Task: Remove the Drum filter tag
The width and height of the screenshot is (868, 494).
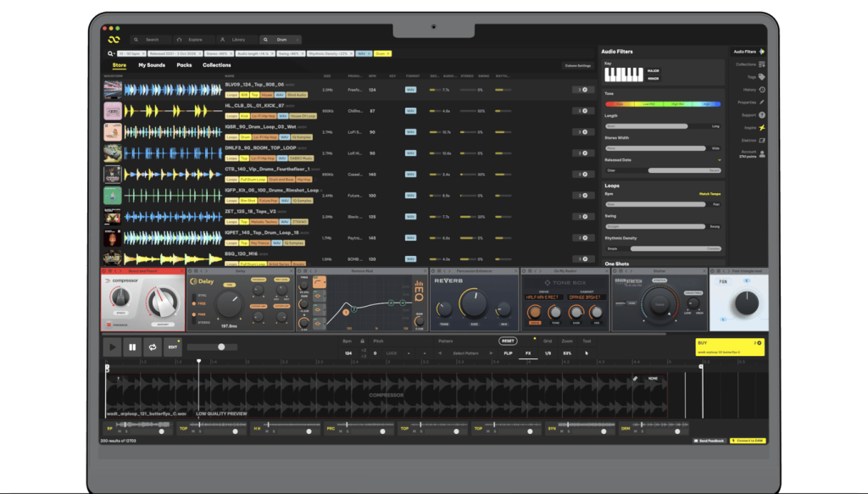Action: (x=388, y=53)
